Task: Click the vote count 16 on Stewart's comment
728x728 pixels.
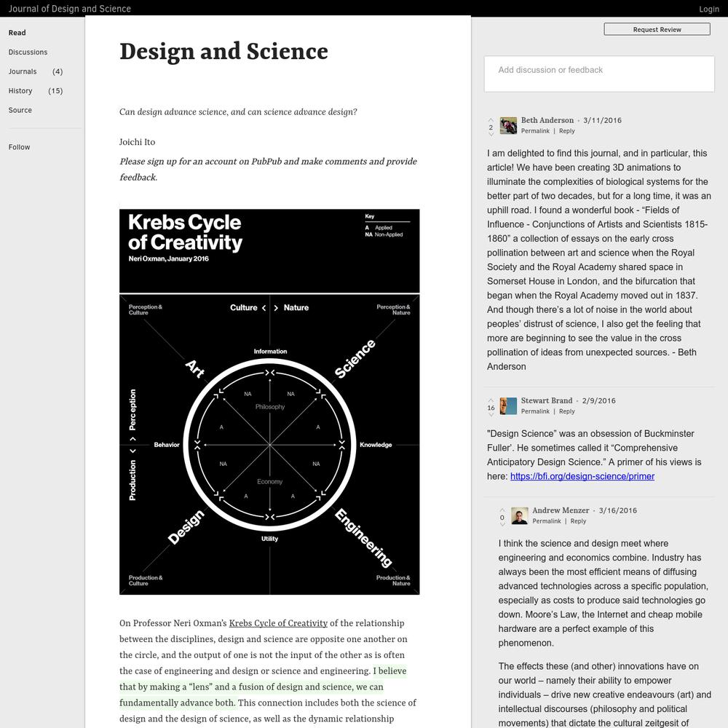Action: (x=491, y=408)
